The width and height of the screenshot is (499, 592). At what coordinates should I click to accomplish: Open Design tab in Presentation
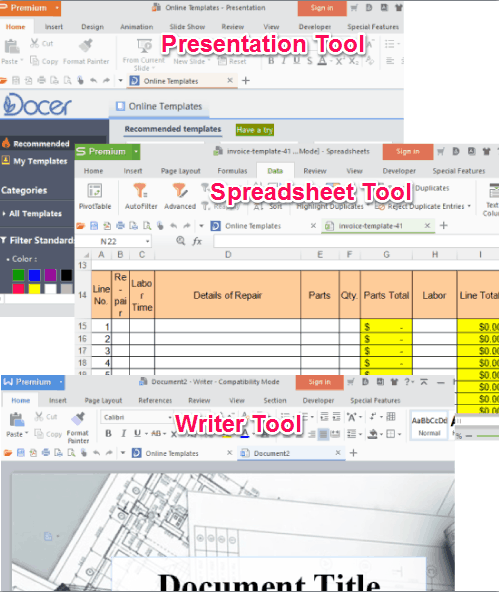pyautogui.click(x=92, y=27)
